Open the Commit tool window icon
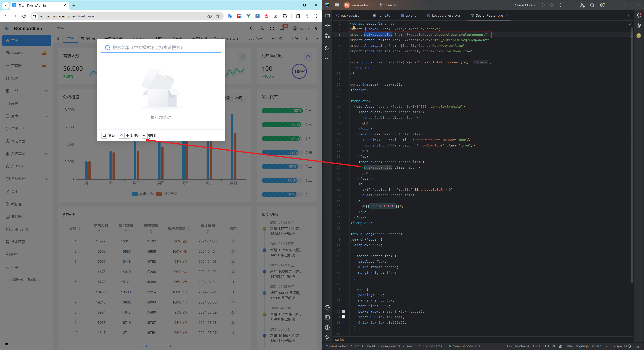 [327, 26]
